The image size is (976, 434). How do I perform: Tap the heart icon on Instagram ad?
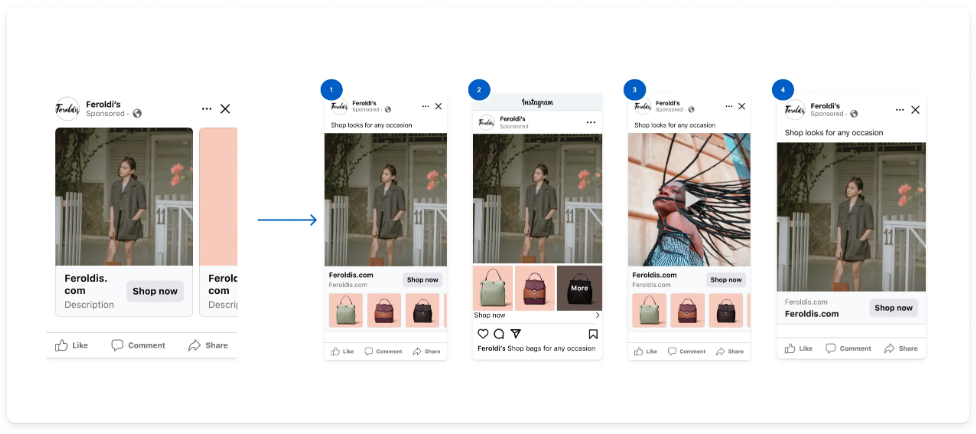(x=483, y=334)
